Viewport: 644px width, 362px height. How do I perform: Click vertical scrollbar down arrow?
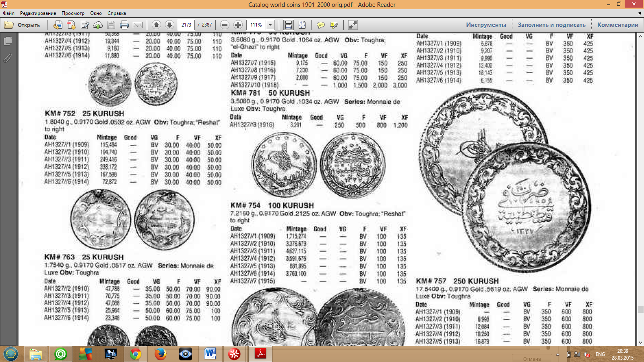[640, 342]
